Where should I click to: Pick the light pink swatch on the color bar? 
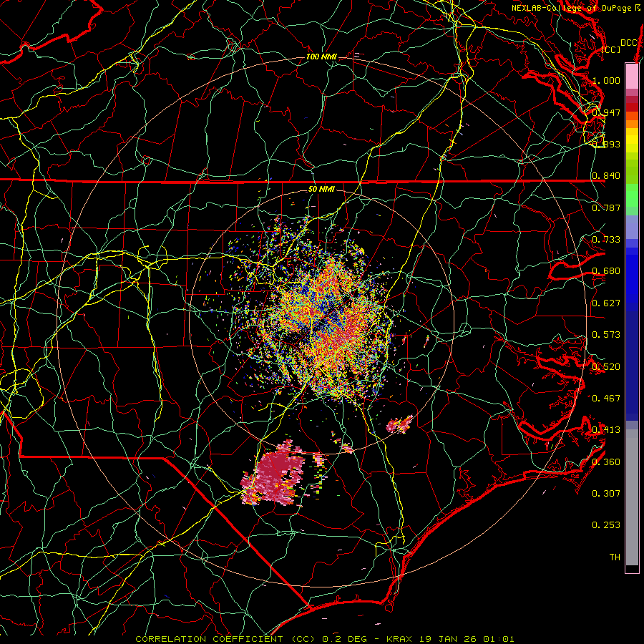[x=632, y=76]
